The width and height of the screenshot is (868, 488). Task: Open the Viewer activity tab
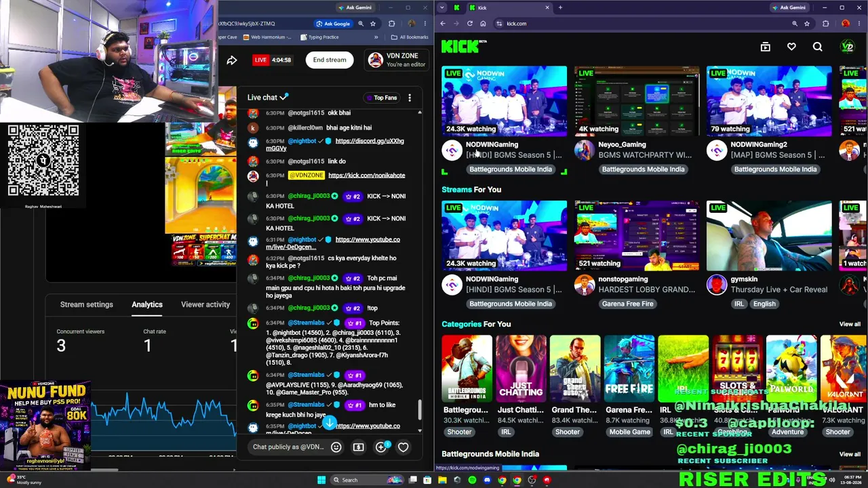[x=205, y=304]
